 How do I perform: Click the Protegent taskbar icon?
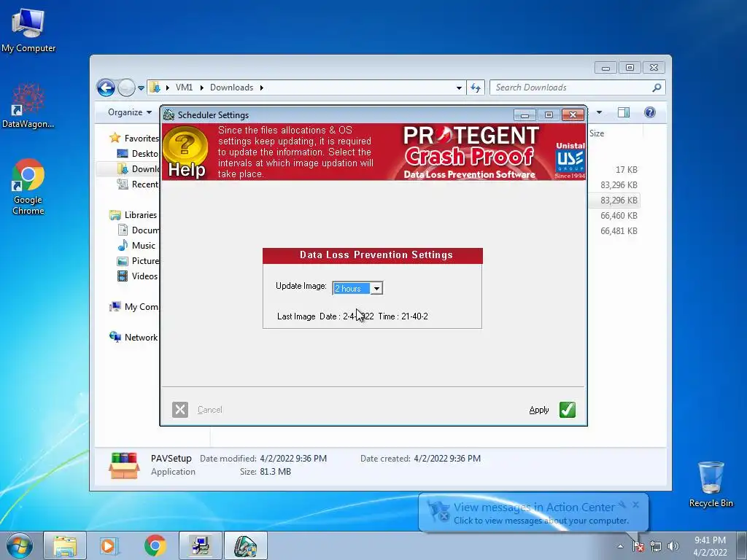pyautogui.click(x=245, y=545)
